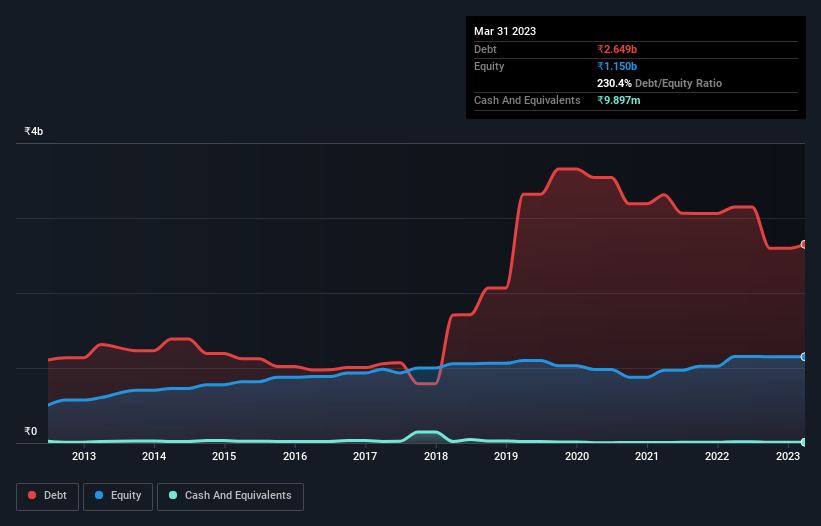Click the 2021 x-axis label
The image size is (821, 526).
647,456
